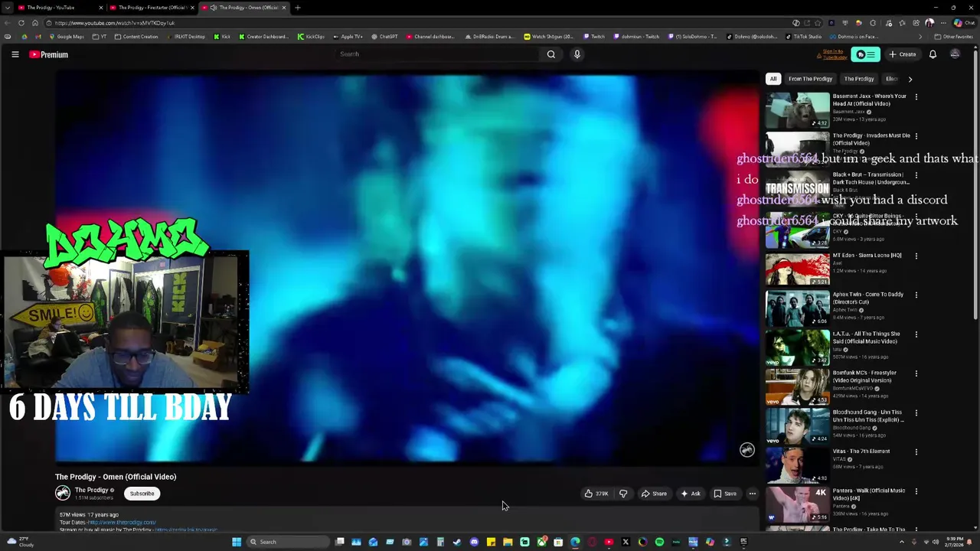The width and height of the screenshot is (980, 551).
Task: Open taskbar weather widget
Action: pos(19,542)
